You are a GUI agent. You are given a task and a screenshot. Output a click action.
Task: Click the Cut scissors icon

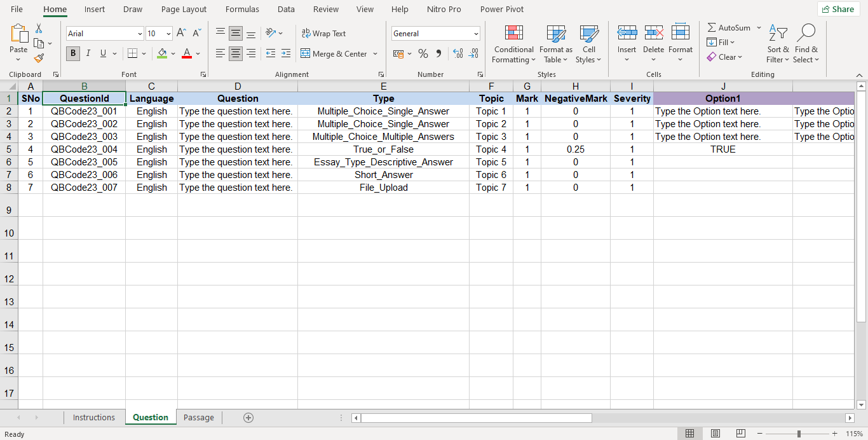[x=39, y=29]
